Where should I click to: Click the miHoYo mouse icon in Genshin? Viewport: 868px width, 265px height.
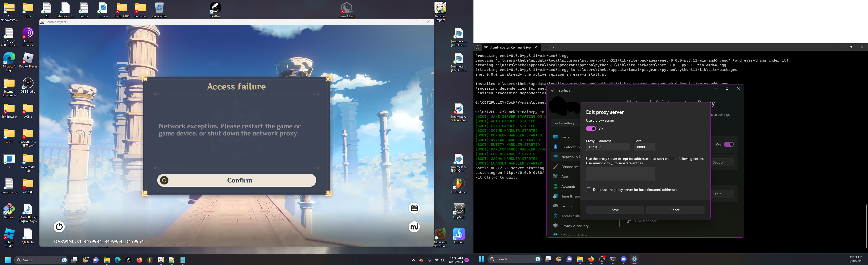click(x=414, y=227)
